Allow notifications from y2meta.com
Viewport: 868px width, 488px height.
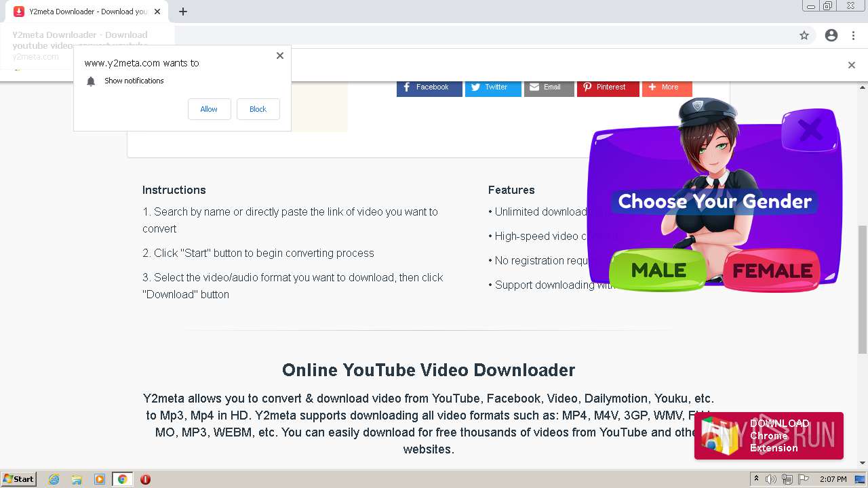pyautogui.click(x=209, y=109)
